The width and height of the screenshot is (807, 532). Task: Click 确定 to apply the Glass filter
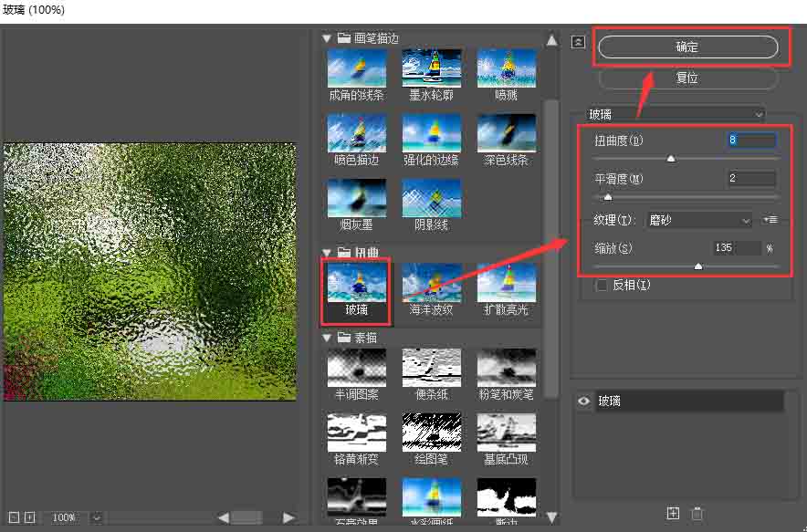689,47
